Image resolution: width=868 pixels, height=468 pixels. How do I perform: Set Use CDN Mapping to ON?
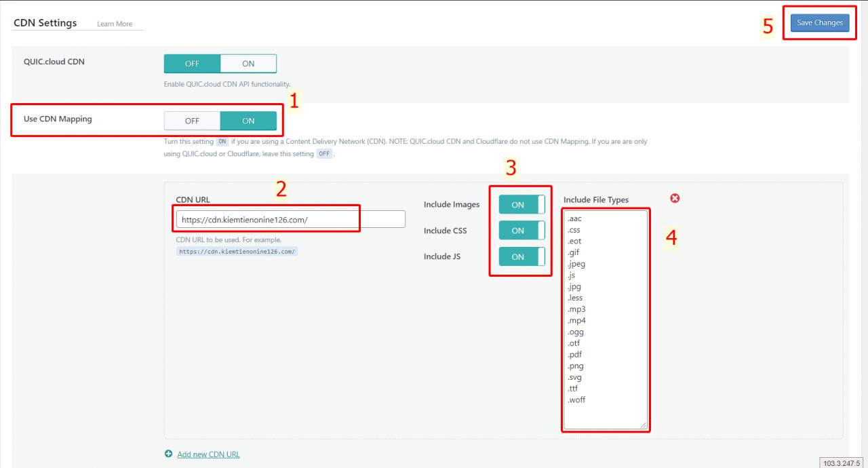pyautogui.click(x=248, y=121)
